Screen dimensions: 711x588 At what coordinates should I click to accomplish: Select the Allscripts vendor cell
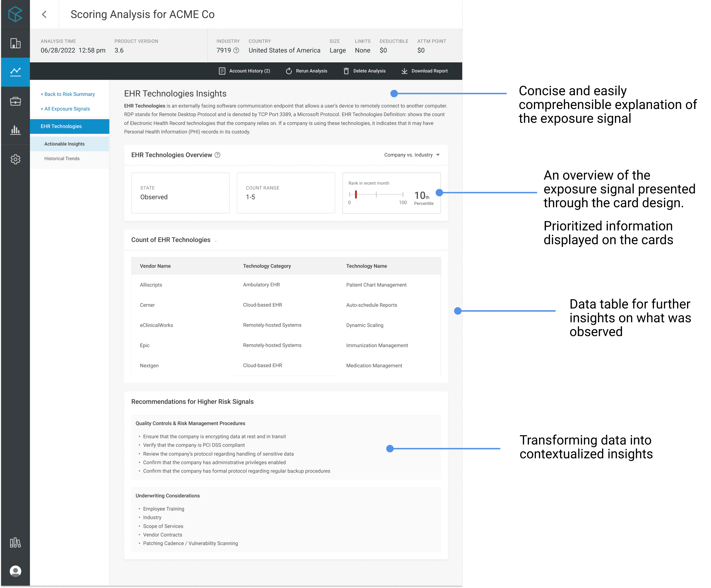tap(151, 285)
